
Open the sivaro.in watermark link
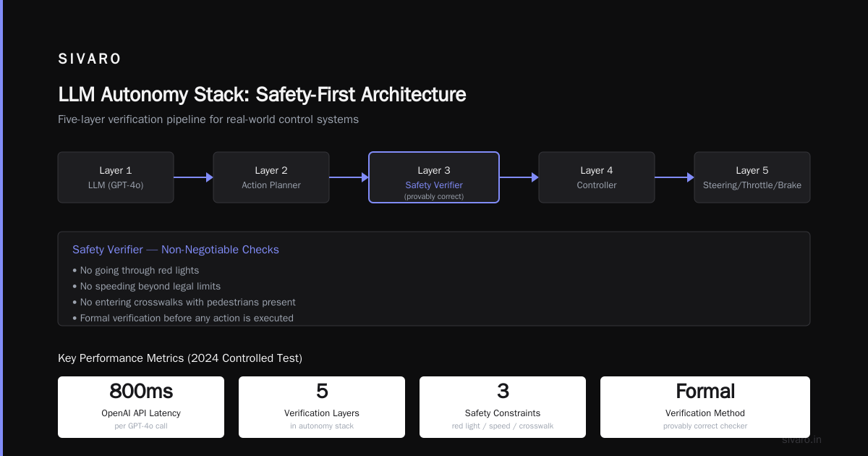(801, 439)
